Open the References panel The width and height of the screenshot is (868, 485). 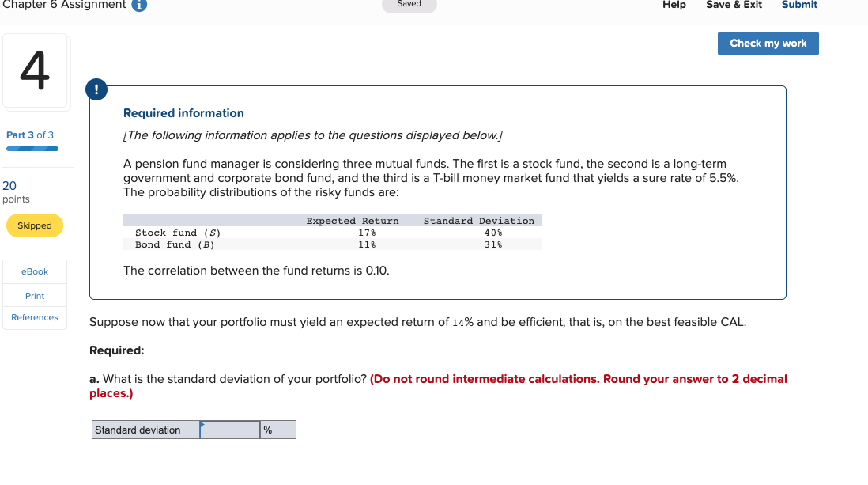pos(34,317)
